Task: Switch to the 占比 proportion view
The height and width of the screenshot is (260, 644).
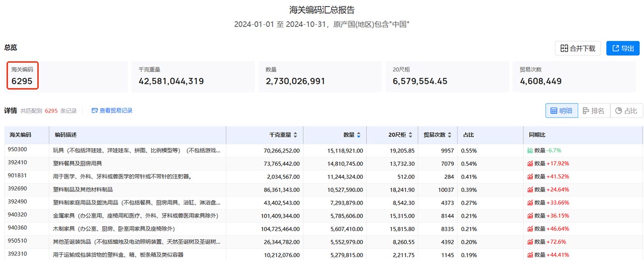Action: click(626, 111)
